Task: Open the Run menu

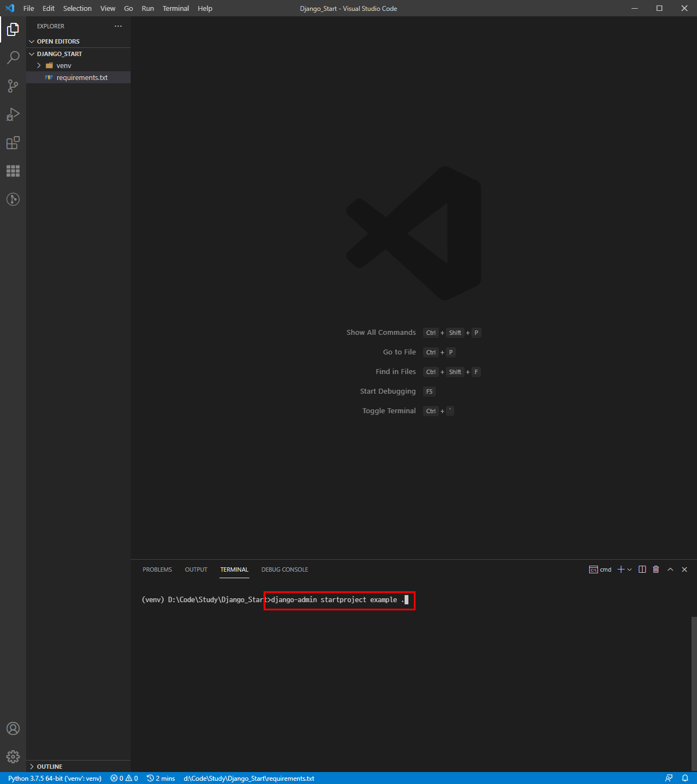Action: click(x=148, y=8)
